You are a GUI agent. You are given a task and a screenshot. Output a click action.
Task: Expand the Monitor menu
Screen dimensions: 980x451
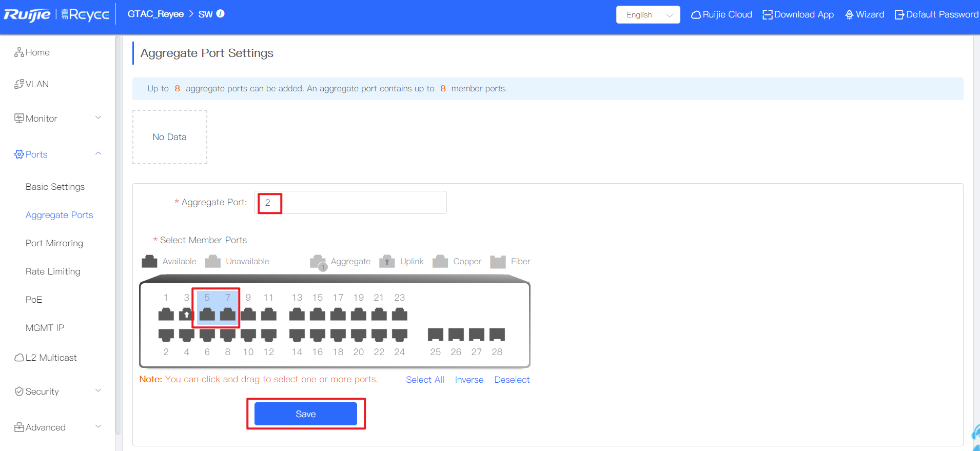pyautogui.click(x=57, y=119)
